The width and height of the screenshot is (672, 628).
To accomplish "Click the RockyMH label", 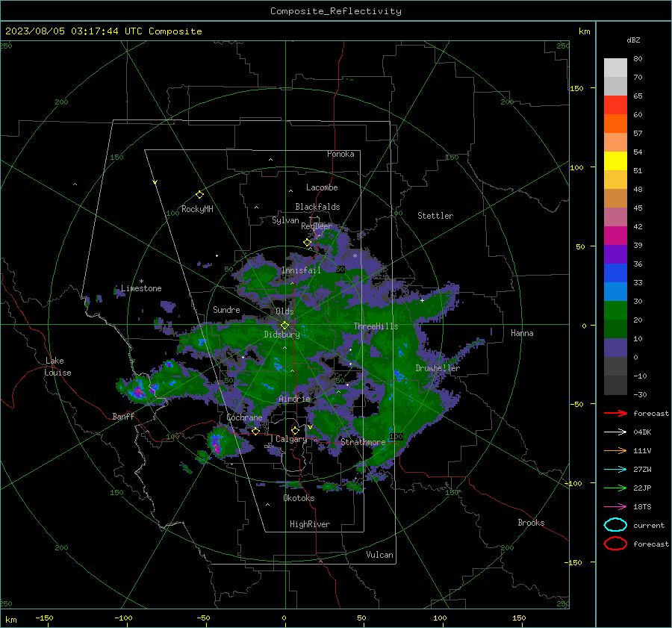I will click(x=197, y=209).
